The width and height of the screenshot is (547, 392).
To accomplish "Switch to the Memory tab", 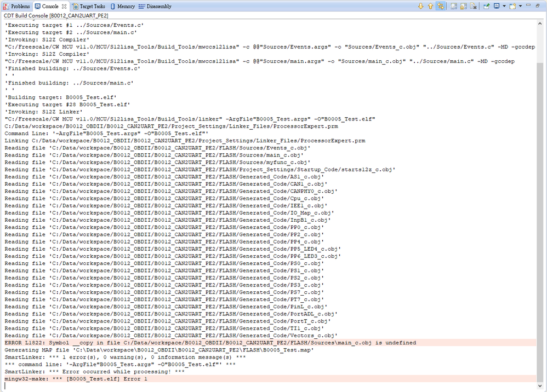I will [x=123, y=6].
